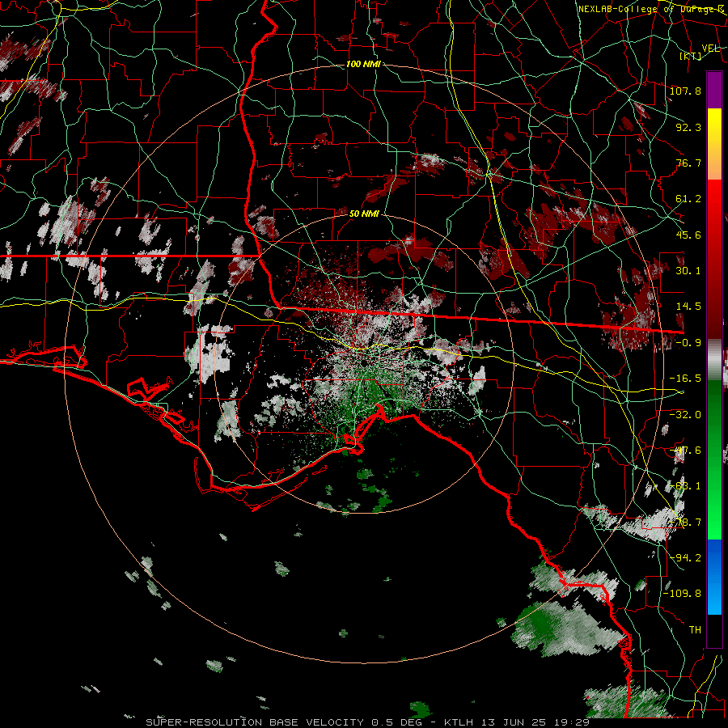Click the "SUPER-RESOLUTION BASE VELOCITY" caption text
The height and width of the screenshot is (728, 728).
tap(255, 722)
